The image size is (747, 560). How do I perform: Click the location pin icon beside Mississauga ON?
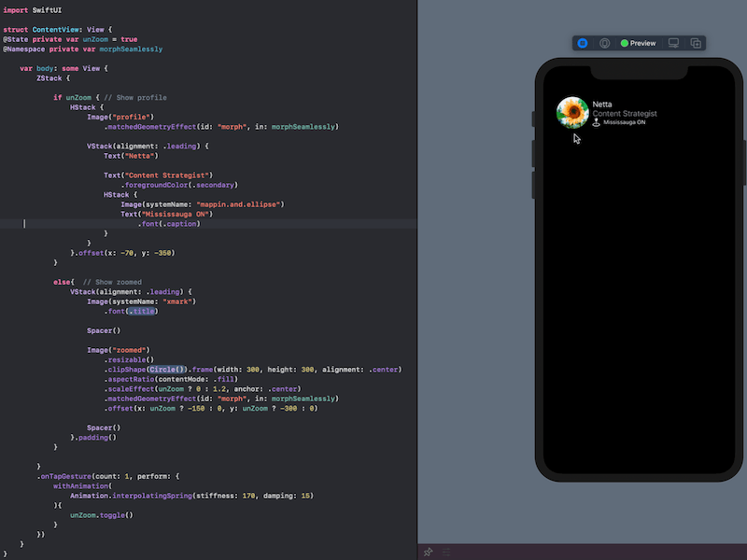[596, 122]
